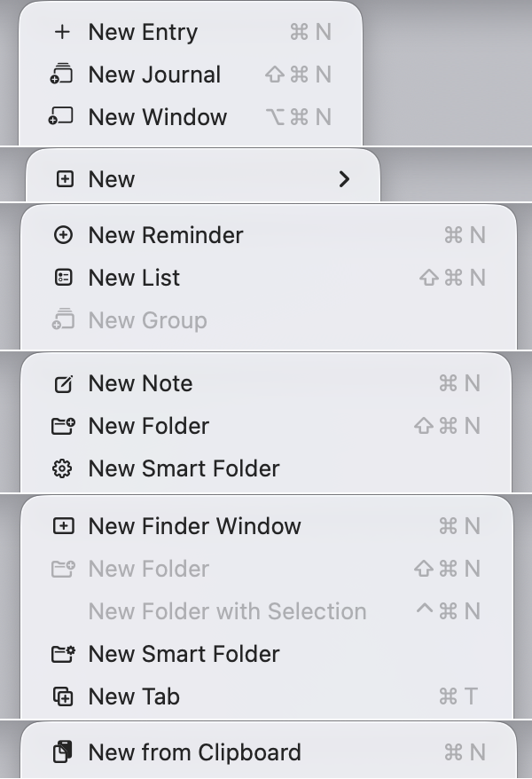Choose New Finder Window
This screenshot has width=532, height=779.
[x=194, y=526]
